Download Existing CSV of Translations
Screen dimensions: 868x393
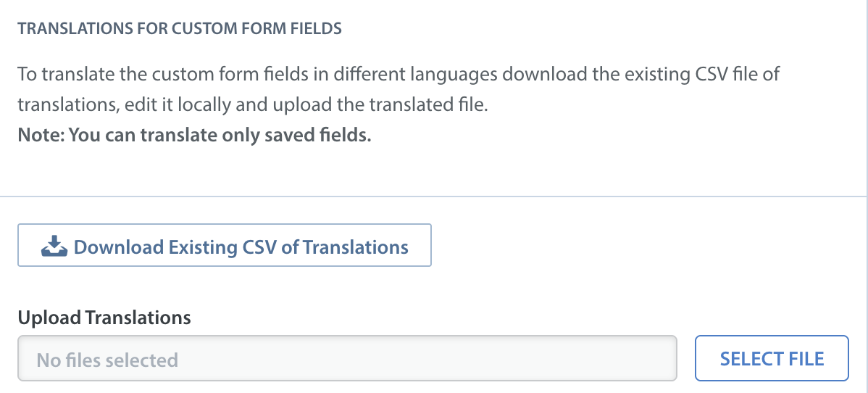pyautogui.click(x=224, y=245)
